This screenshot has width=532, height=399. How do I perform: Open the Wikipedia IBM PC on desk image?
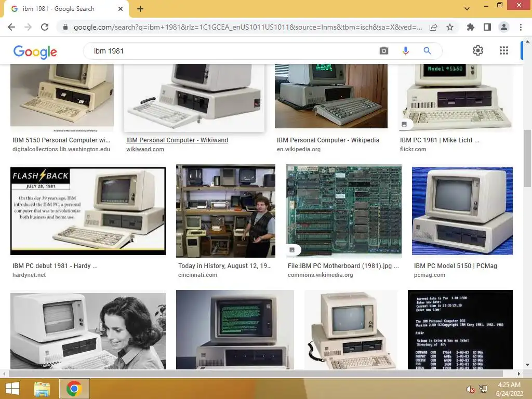[331, 96]
